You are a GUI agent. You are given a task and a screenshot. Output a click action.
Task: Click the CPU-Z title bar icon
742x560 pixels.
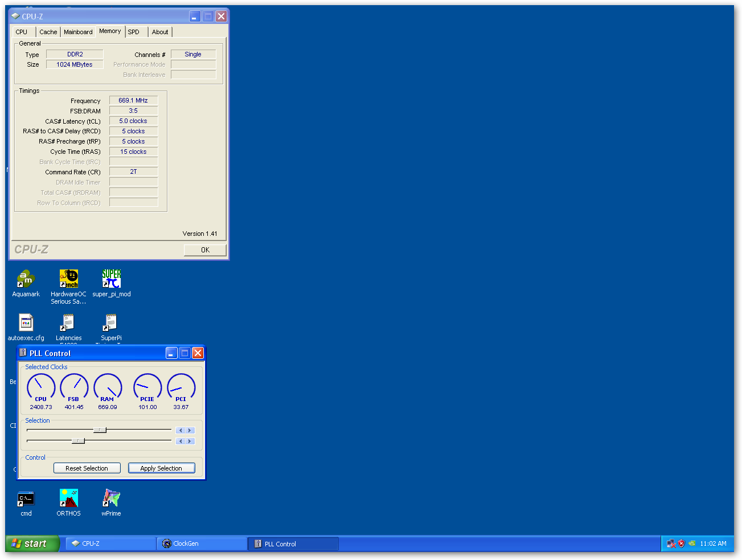15,16
